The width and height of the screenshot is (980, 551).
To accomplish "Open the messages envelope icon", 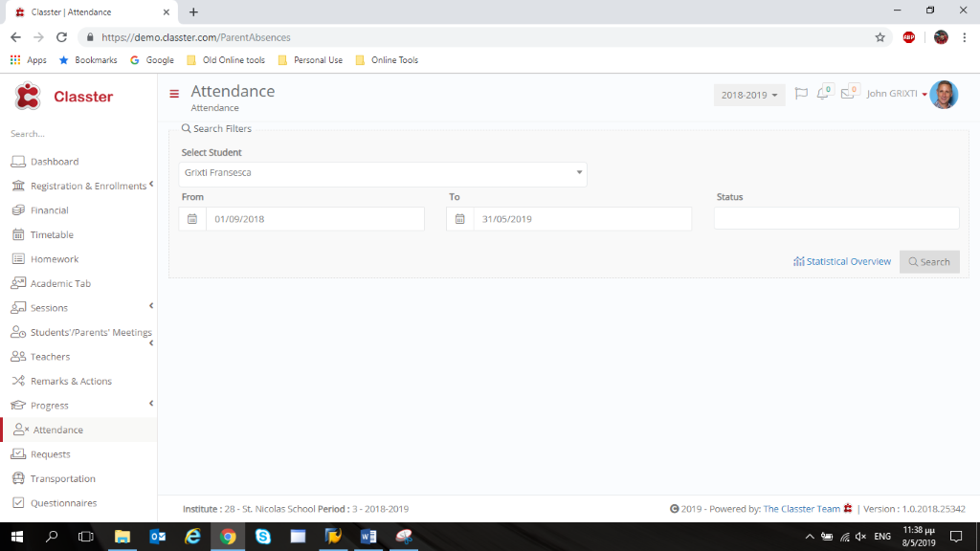I will pos(847,94).
